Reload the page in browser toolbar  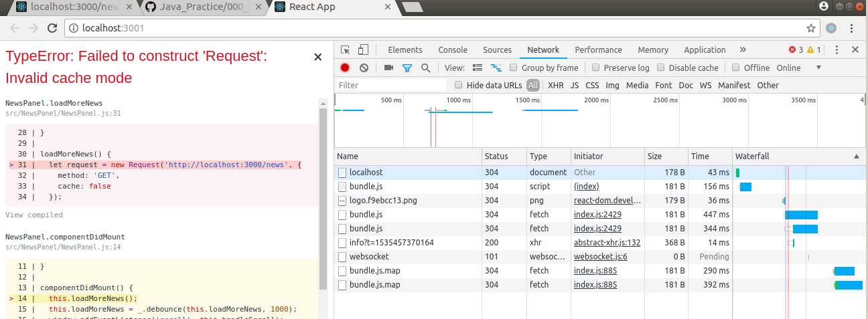(x=52, y=28)
